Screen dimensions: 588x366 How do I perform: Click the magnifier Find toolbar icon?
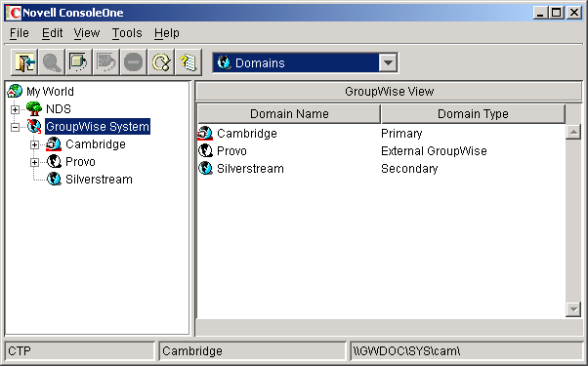tap(52, 62)
